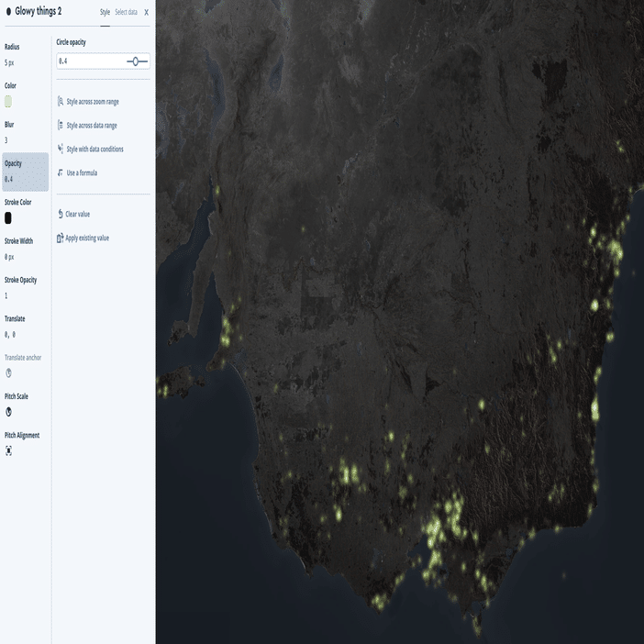Click the Pitch Alignment icon
The height and width of the screenshot is (644, 644).
(8, 450)
